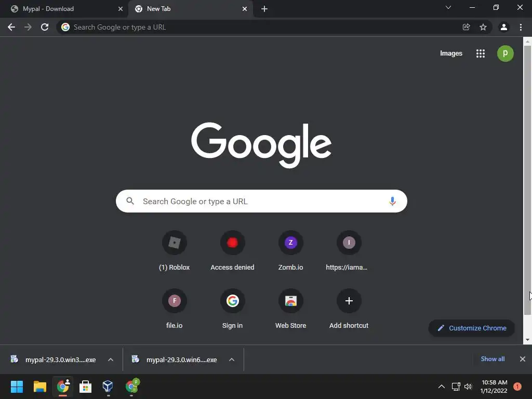Image resolution: width=532 pixels, height=399 pixels.
Task: Open the notification badge in the taskbar
Action: point(517,387)
